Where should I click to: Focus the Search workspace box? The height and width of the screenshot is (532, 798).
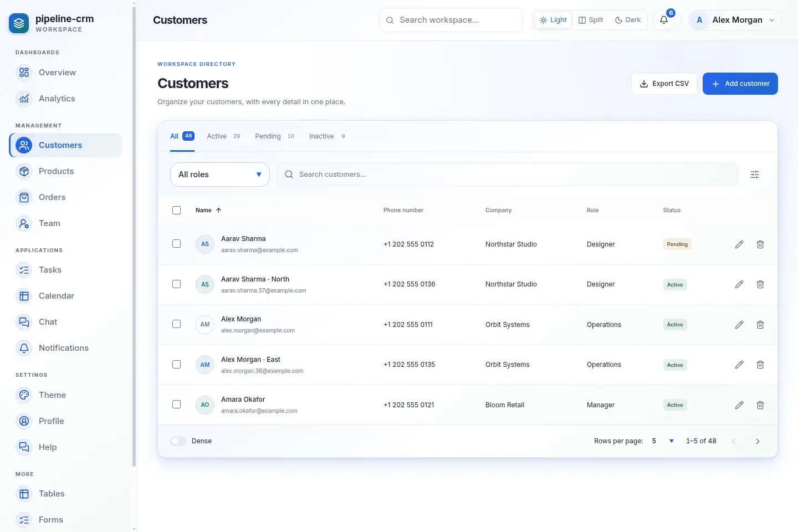pos(451,20)
